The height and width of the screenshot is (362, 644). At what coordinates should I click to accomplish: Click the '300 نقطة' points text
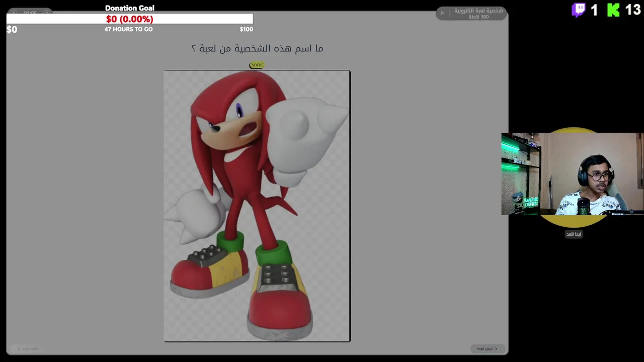(x=478, y=17)
